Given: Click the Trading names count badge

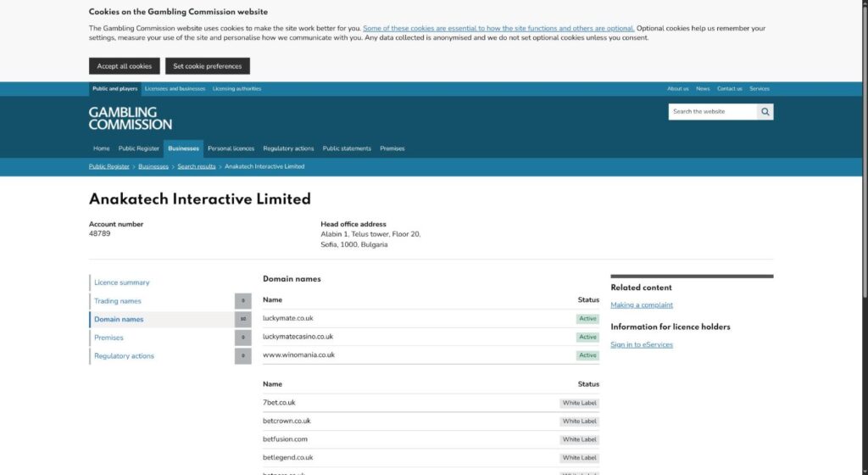Looking at the screenshot, I should point(243,301).
